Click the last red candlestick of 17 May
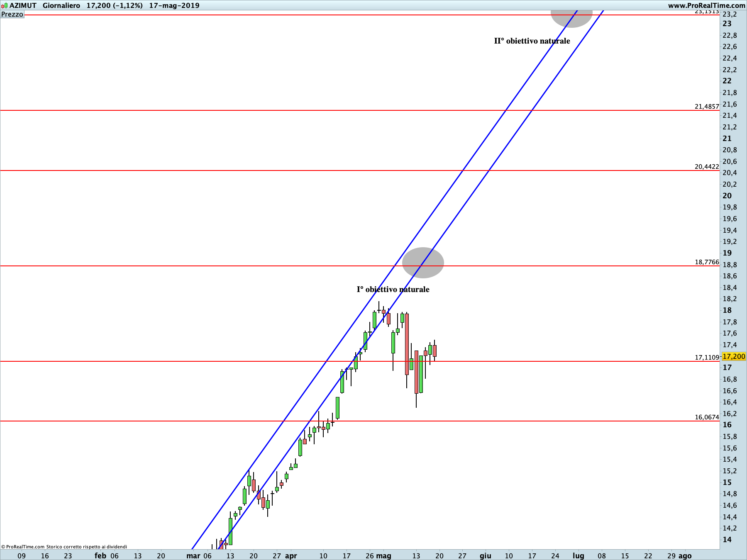Image resolution: width=747 pixels, height=560 pixels. pyautogui.click(x=435, y=351)
